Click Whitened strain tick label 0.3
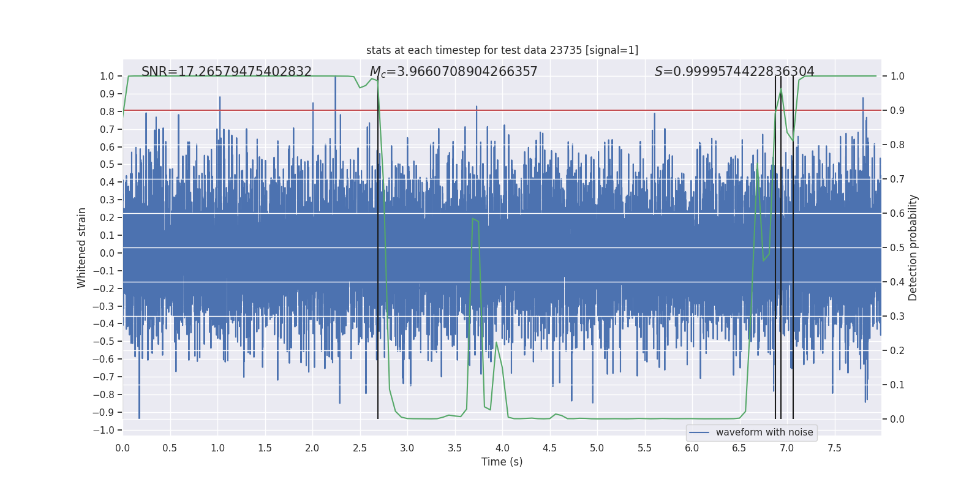This screenshot has width=980, height=490. click(x=107, y=200)
